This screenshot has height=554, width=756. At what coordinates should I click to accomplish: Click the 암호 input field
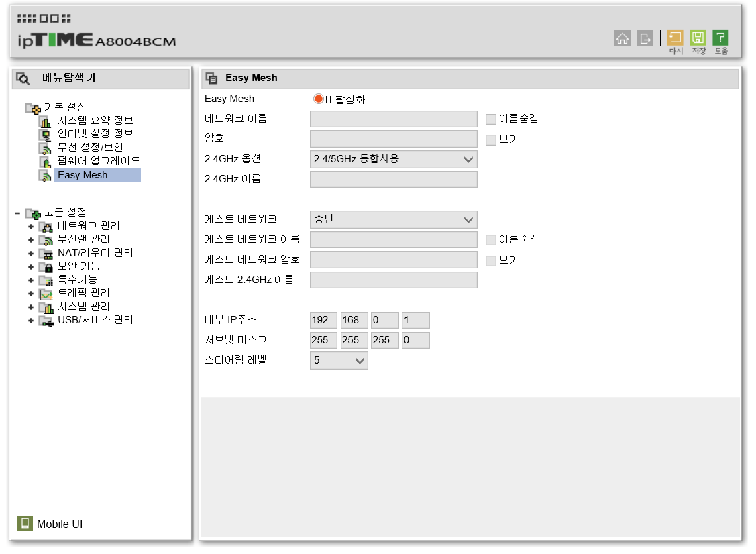393,139
